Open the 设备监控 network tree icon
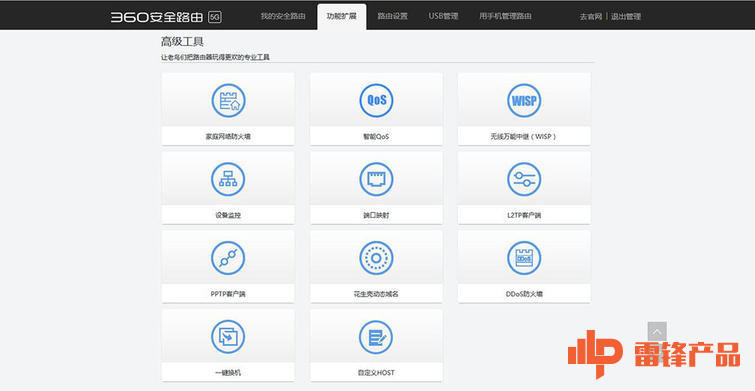Screen dimensions: 755x391 click(228, 179)
